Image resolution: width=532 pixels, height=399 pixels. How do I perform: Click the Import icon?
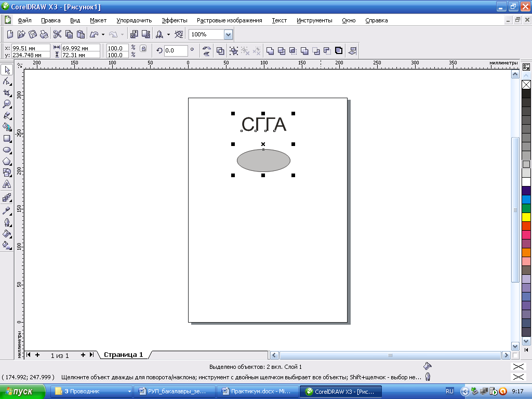tap(135, 34)
